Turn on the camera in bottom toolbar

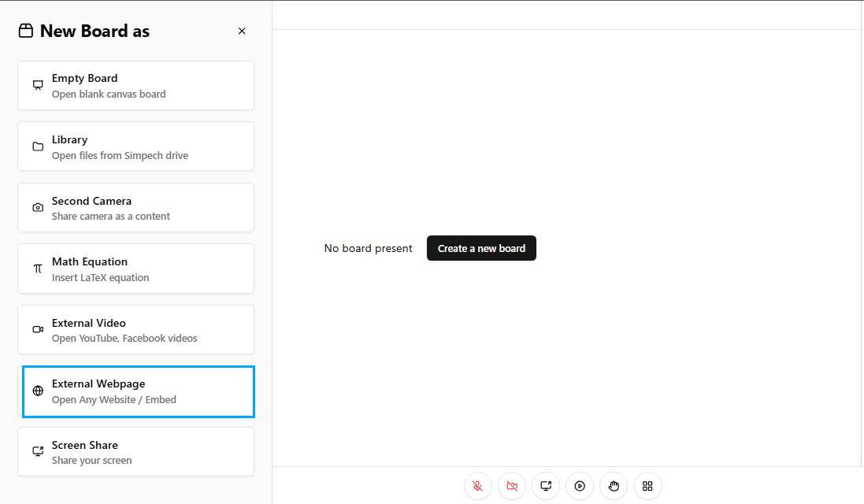point(512,486)
